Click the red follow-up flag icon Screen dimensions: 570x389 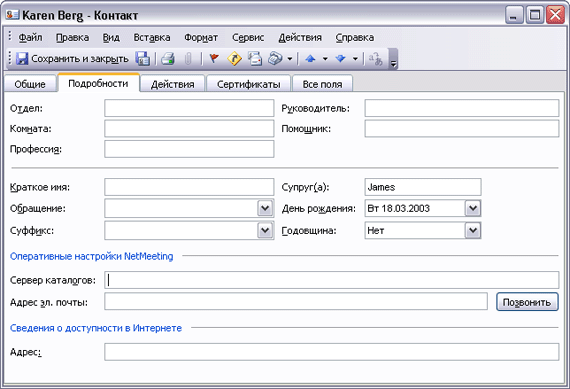pos(214,59)
